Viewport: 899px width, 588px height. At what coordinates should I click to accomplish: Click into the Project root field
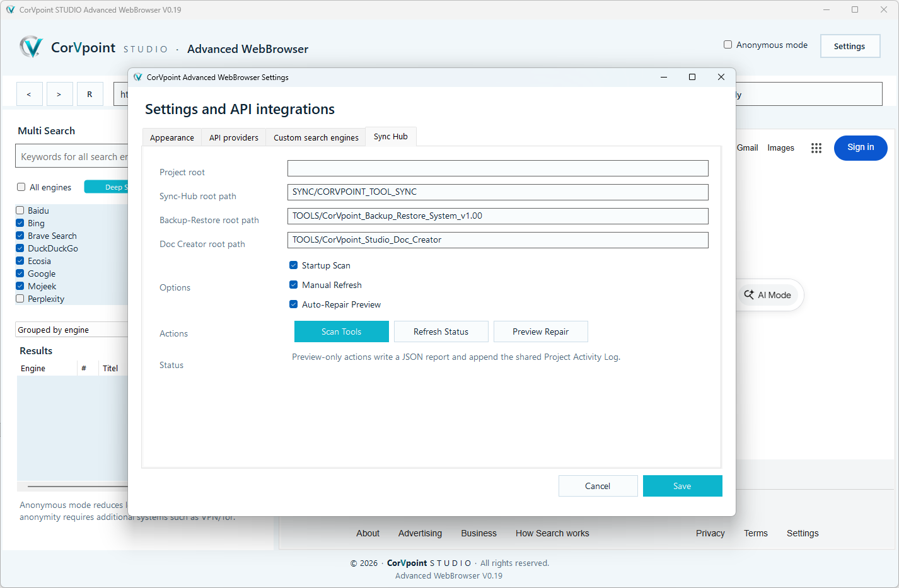point(498,168)
